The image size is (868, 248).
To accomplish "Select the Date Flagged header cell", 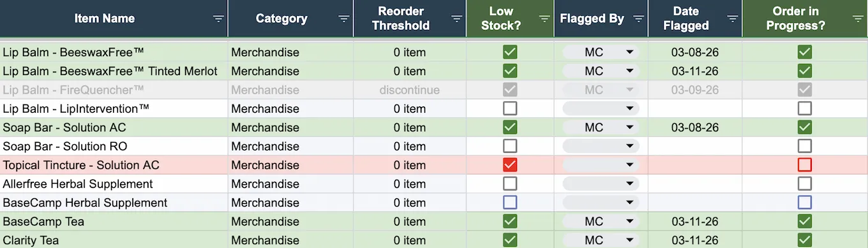I will (x=695, y=18).
